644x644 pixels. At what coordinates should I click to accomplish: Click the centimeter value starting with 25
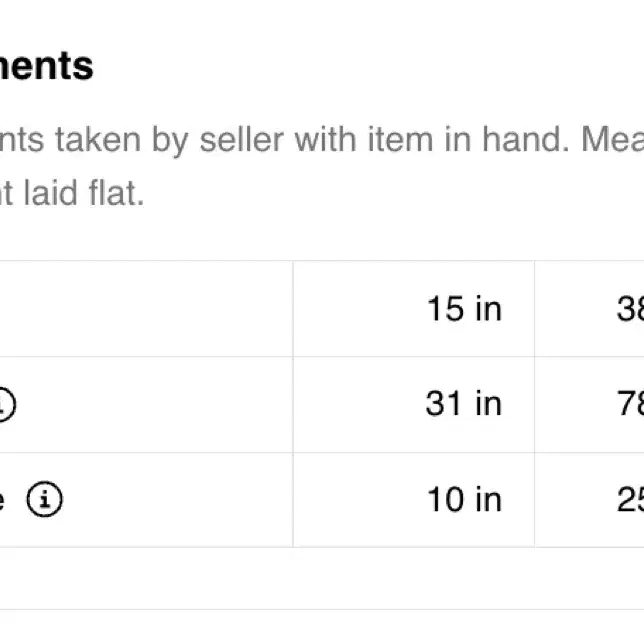630,499
